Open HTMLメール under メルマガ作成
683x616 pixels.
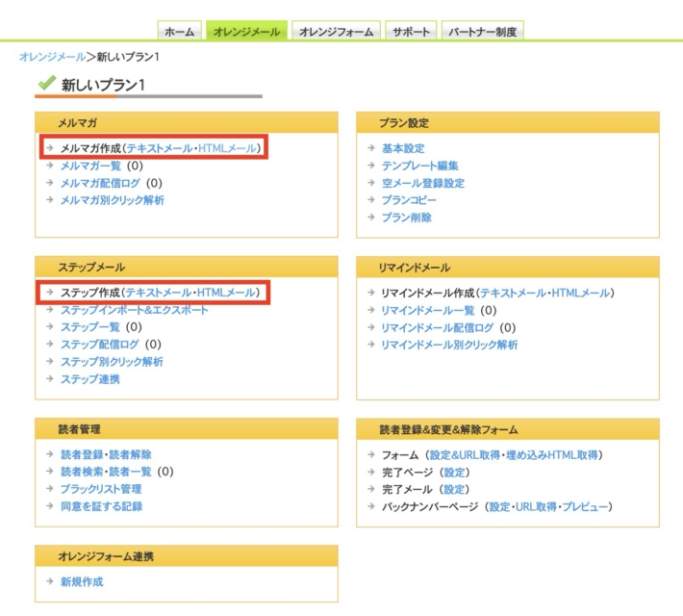[227, 148]
